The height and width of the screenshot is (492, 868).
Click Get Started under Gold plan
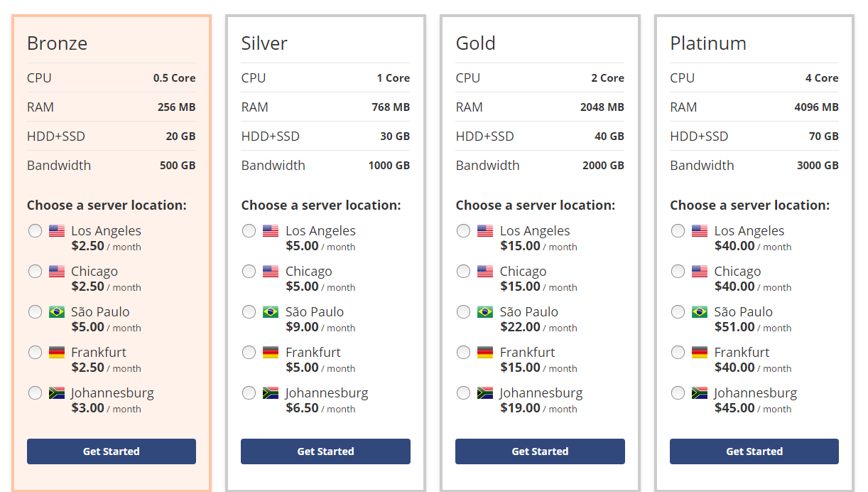point(540,451)
